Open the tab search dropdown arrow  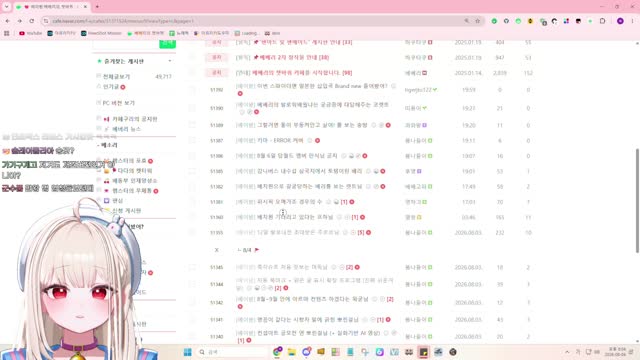(x=7, y=7)
